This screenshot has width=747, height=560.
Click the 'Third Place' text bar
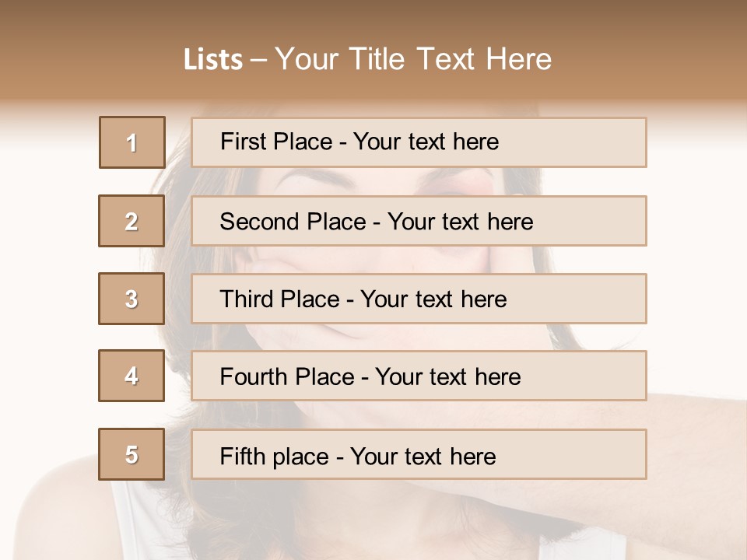tap(419, 299)
